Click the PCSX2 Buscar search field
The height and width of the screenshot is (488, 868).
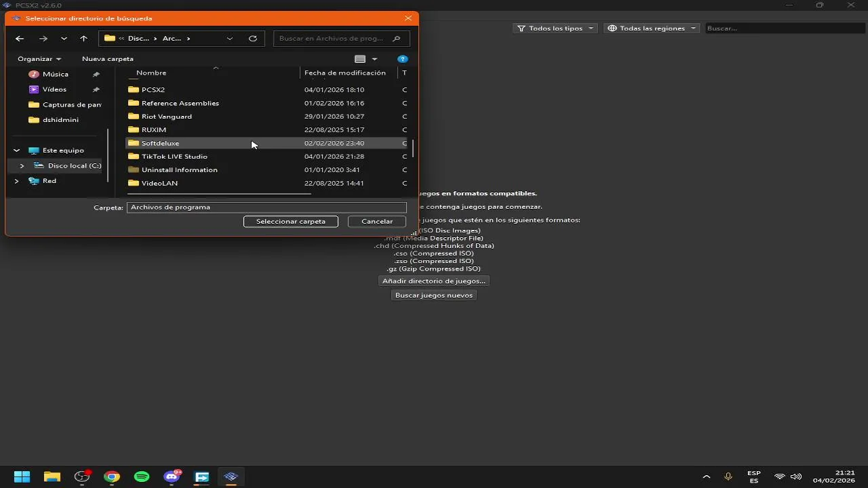click(785, 28)
